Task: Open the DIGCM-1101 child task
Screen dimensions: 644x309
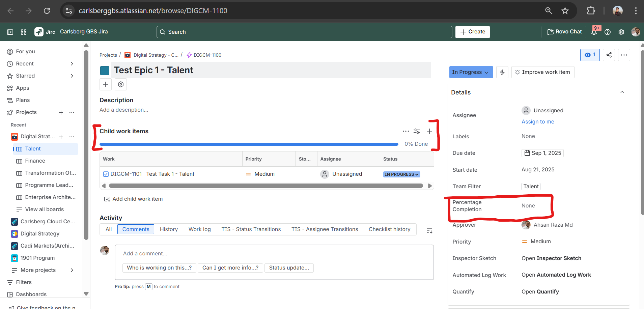Action: coord(126,174)
